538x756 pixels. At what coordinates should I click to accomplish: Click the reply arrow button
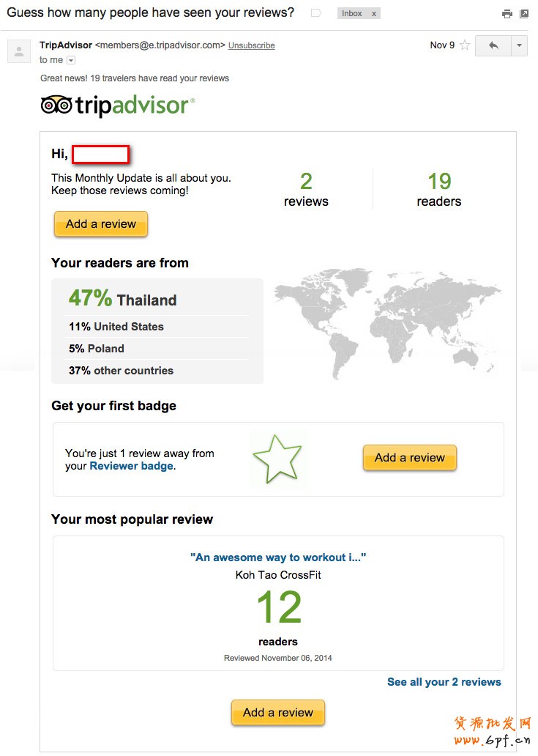point(493,45)
